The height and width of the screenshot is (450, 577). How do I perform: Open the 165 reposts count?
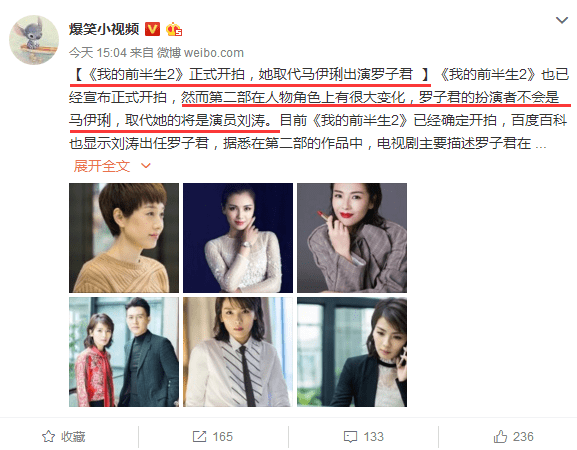click(223, 437)
